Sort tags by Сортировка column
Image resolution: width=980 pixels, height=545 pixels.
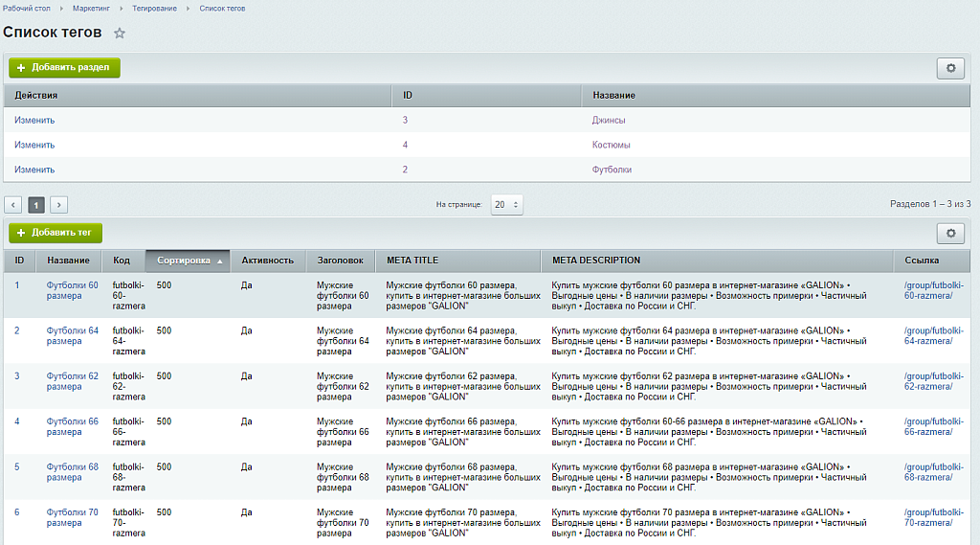coord(188,261)
